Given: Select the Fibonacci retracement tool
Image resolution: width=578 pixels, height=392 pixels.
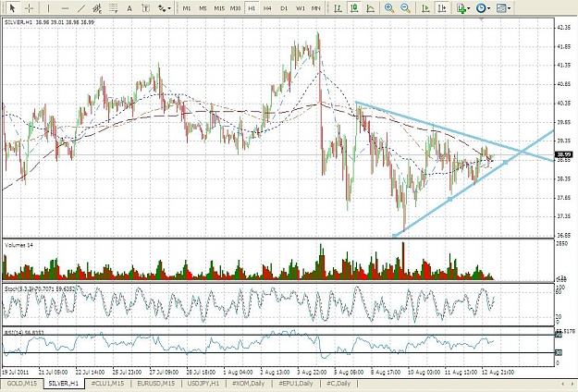Looking at the screenshot, I should point(114,8).
